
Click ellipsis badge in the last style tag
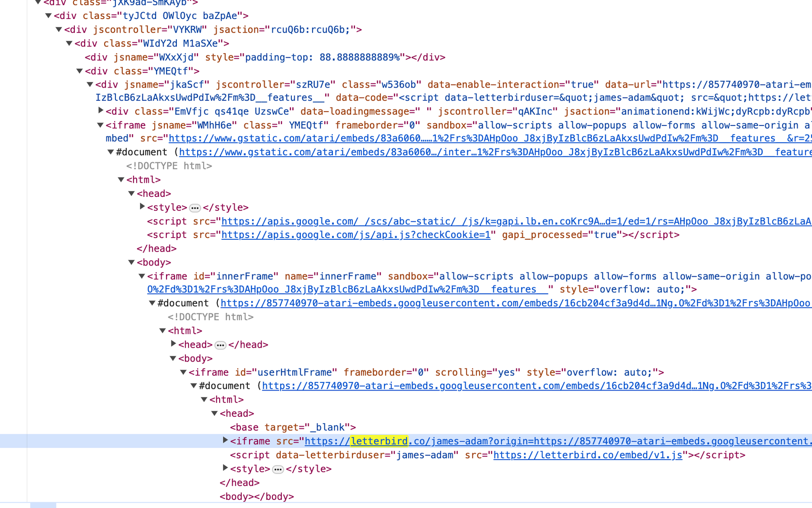click(278, 469)
